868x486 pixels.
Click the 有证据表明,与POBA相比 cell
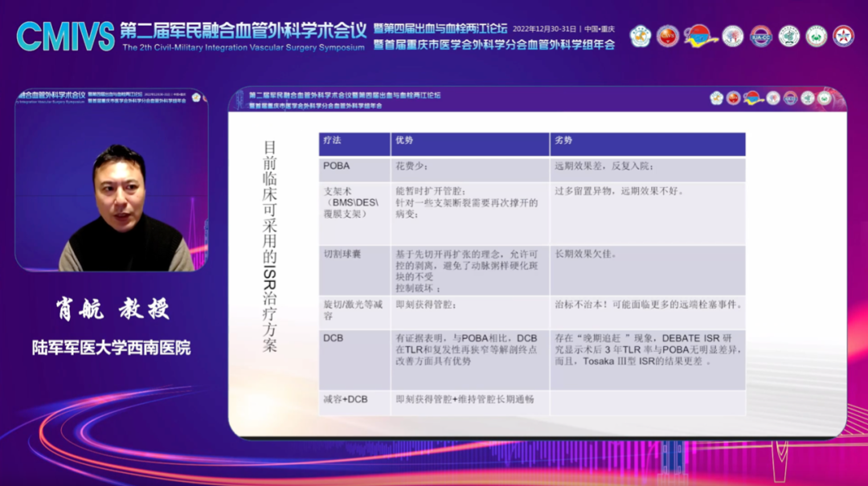tap(470, 361)
